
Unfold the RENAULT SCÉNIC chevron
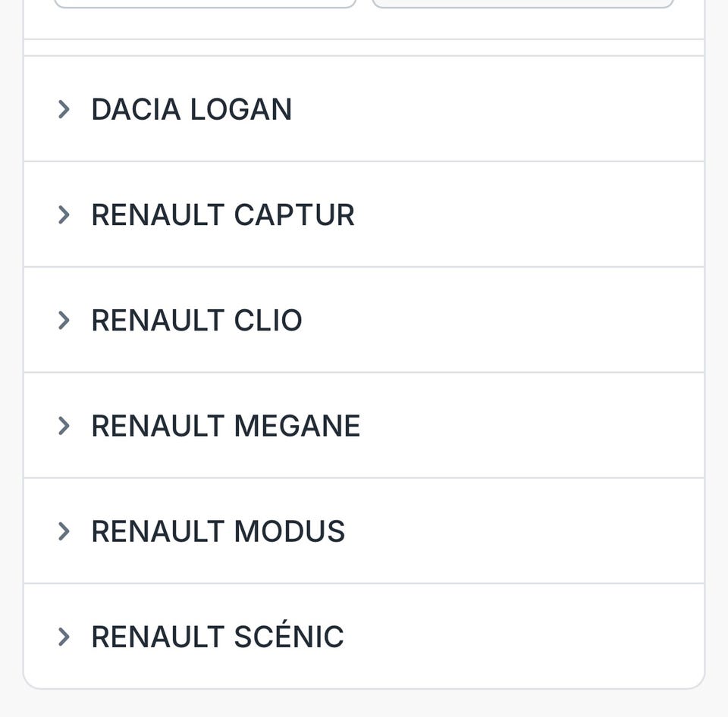64,637
